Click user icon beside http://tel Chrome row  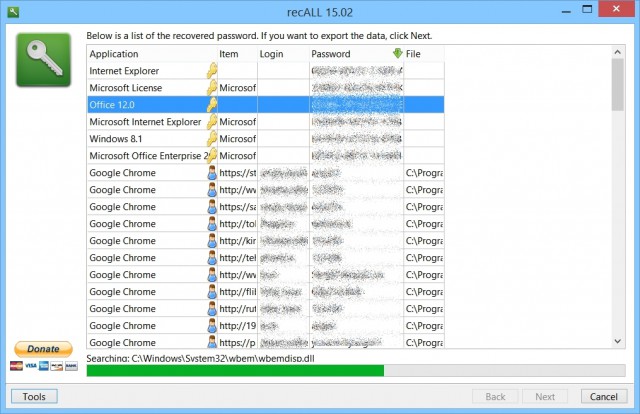(x=212, y=258)
